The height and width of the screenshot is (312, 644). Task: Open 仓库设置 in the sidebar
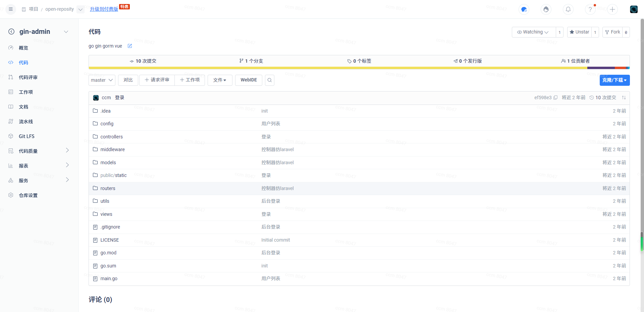point(28,195)
